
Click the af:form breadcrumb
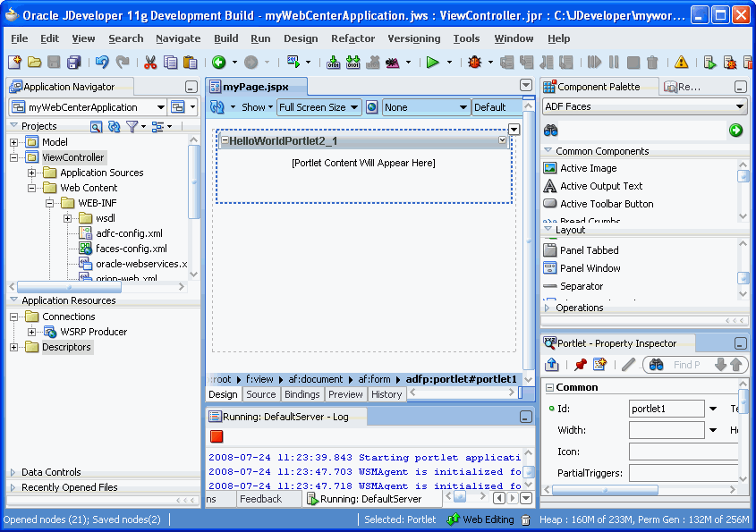(374, 379)
